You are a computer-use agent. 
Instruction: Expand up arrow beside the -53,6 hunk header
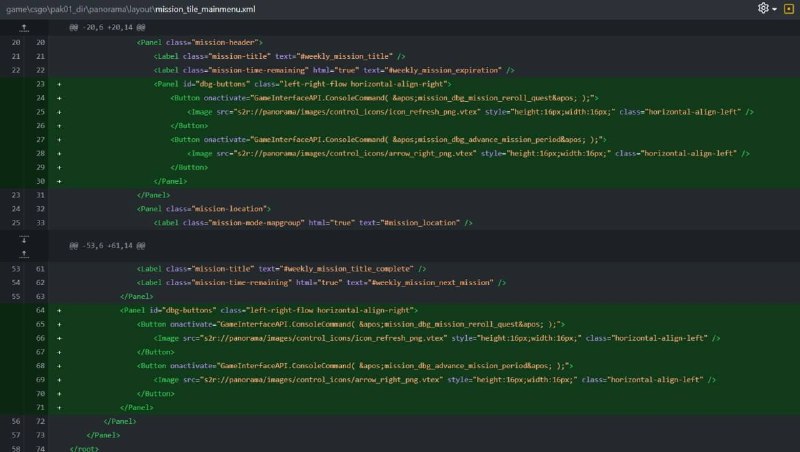[24, 254]
